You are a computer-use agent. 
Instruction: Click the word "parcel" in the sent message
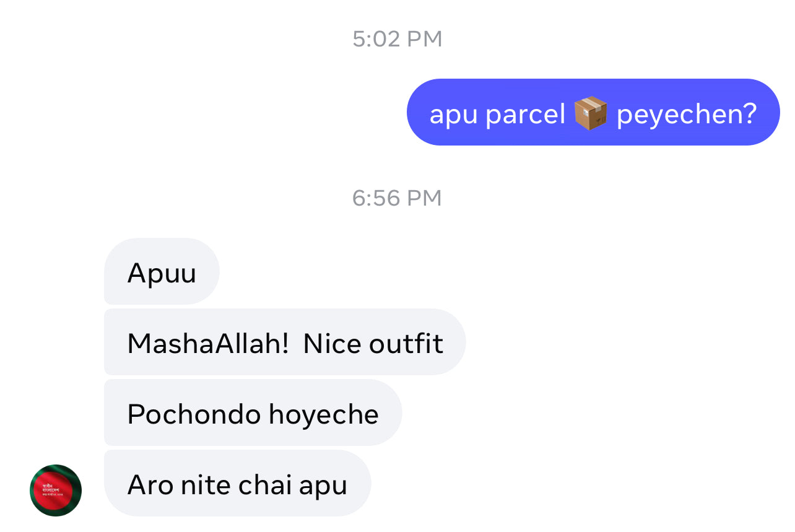tap(526, 114)
